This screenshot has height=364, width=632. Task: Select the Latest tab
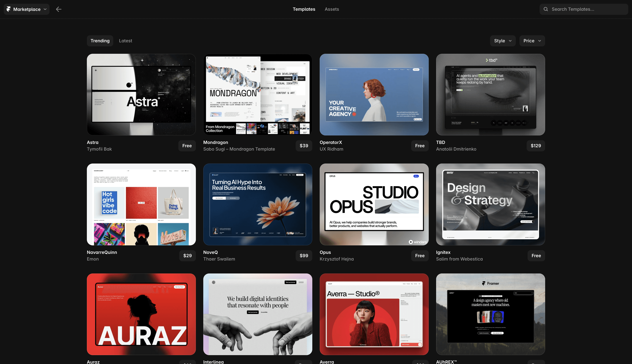[x=125, y=41]
